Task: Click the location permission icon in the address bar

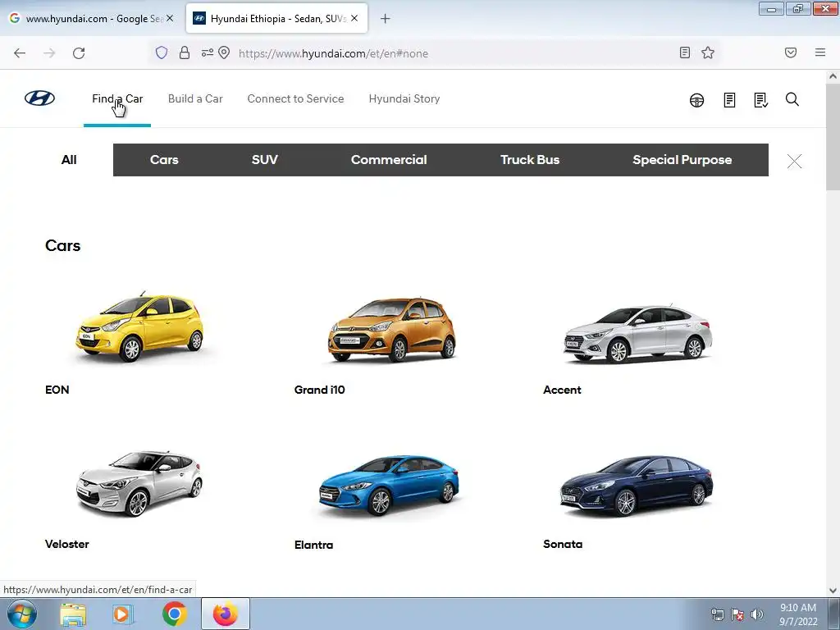Action: point(224,52)
